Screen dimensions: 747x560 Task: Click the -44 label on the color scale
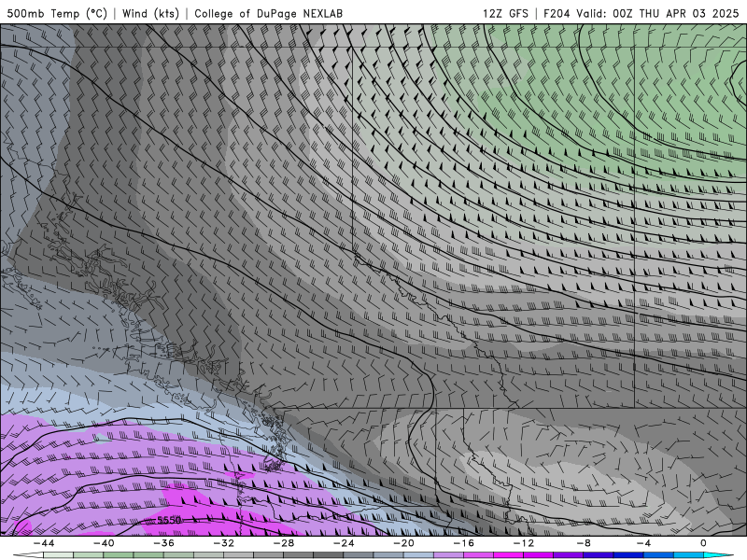click(x=44, y=543)
